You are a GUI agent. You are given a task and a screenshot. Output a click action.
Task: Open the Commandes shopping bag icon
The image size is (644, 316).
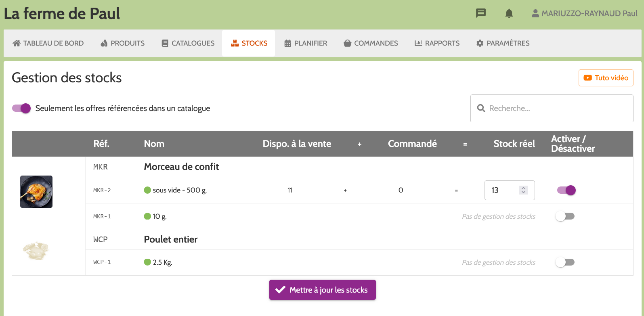point(348,43)
